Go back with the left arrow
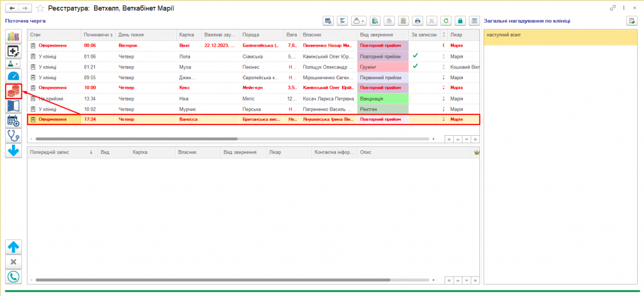Image resolution: width=644 pixels, height=296 pixels. click(x=12, y=8)
